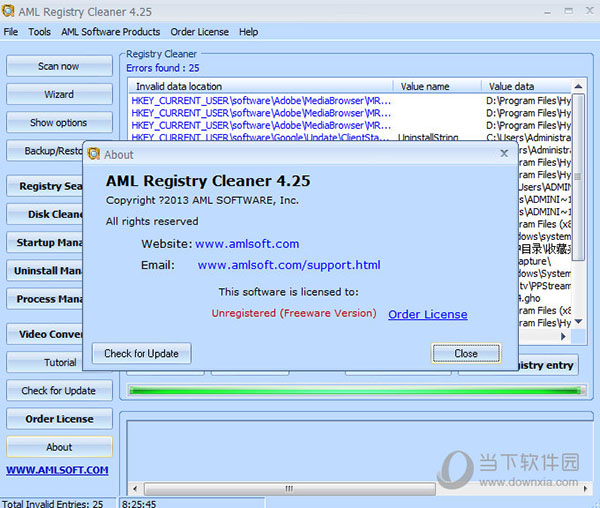
Task: Maximize the AML Registry Cleaner window
Action: (x=569, y=11)
